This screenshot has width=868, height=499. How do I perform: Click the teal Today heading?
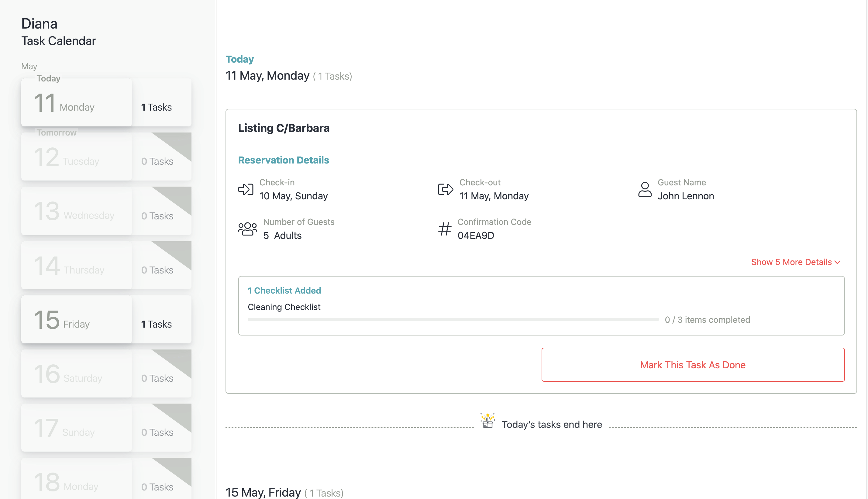coord(239,59)
